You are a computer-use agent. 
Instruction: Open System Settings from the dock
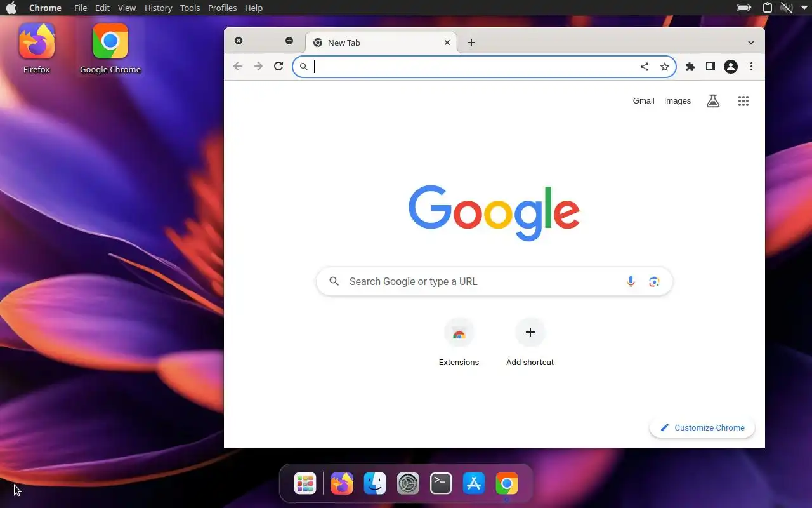tap(408, 485)
